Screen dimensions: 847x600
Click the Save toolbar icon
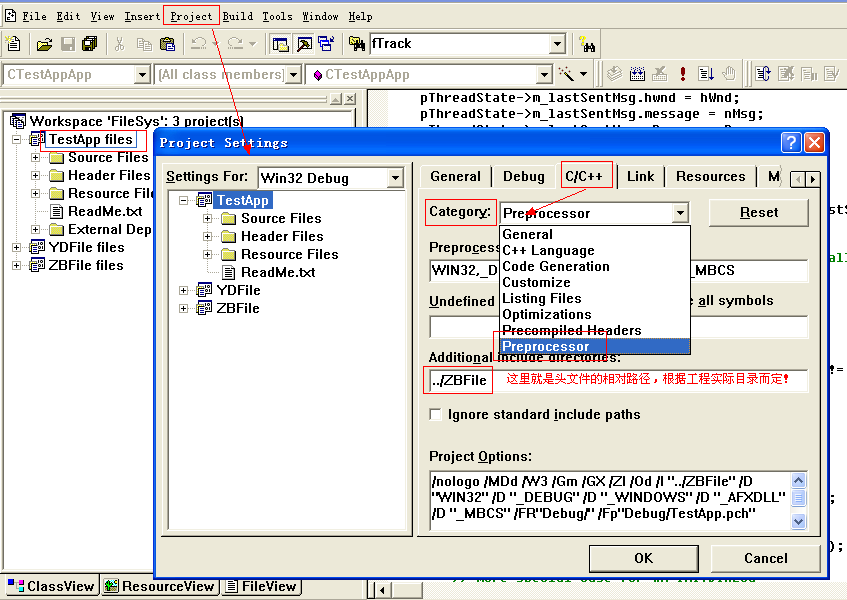point(68,44)
